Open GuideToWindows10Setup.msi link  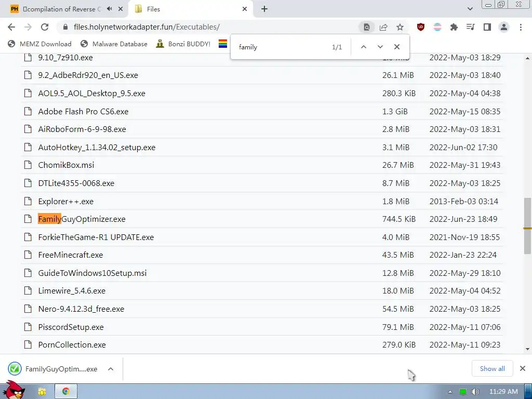(92, 273)
